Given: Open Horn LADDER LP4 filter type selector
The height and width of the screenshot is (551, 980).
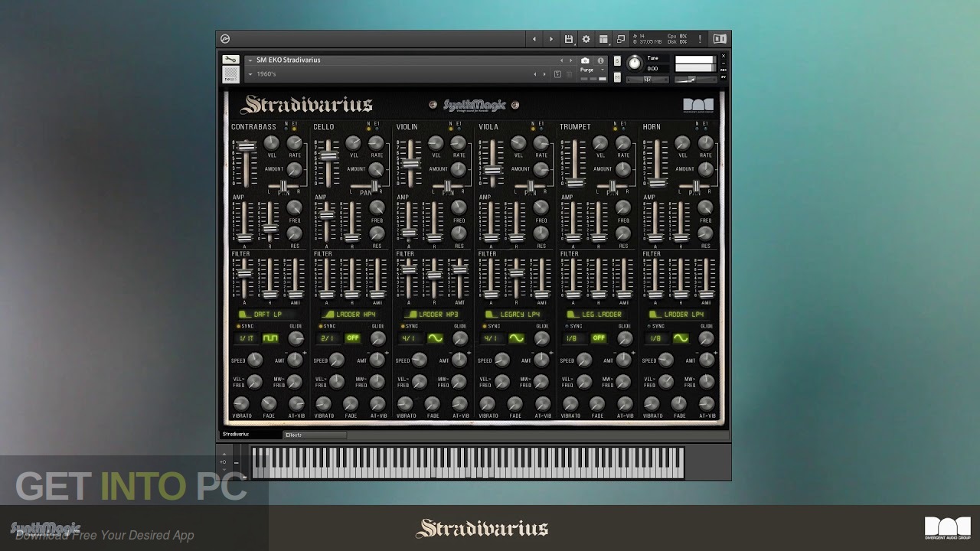Looking at the screenshot, I should [680, 315].
